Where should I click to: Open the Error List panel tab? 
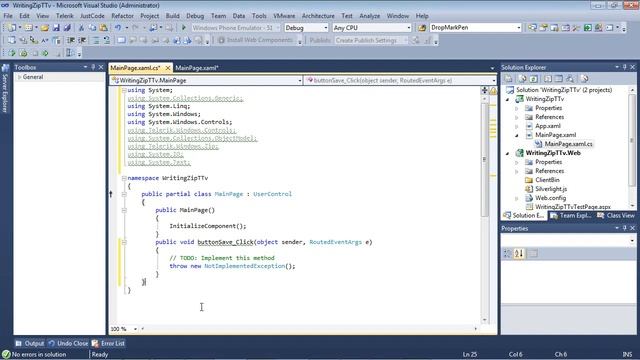(x=108, y=344)
